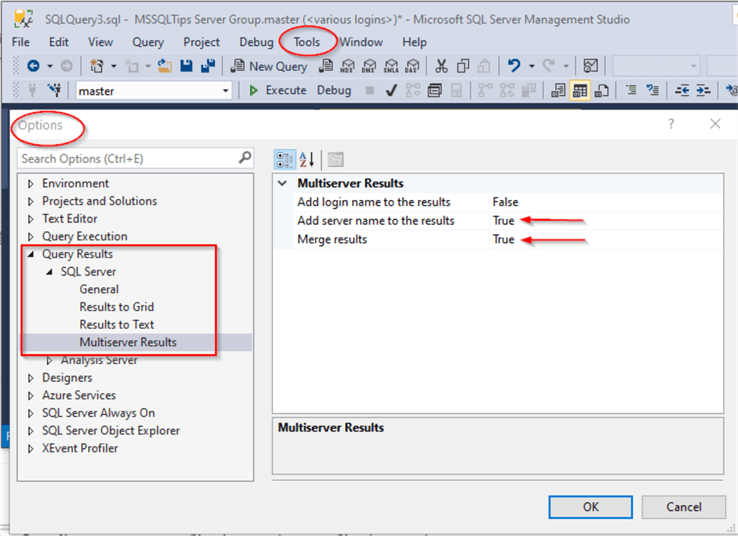Open a new DMX query
Image resolution: width=738 pixels, height=536 pixels.
coord(369,66)
